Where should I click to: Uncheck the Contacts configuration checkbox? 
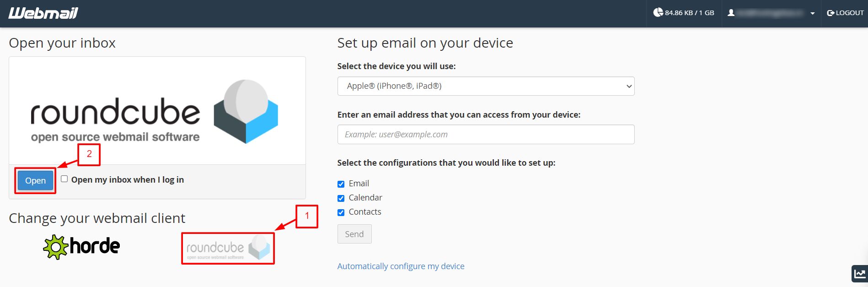coord(341,212)
